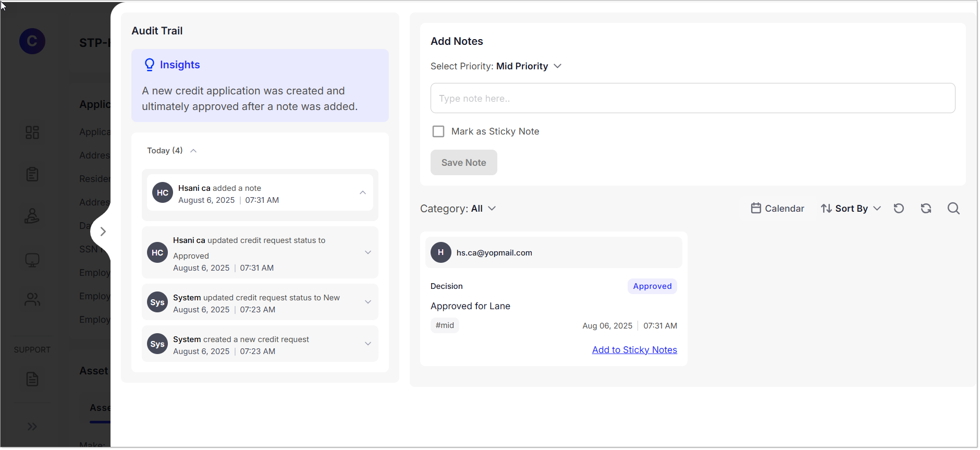Click the refresh sync arrows icon

[925, 209]
